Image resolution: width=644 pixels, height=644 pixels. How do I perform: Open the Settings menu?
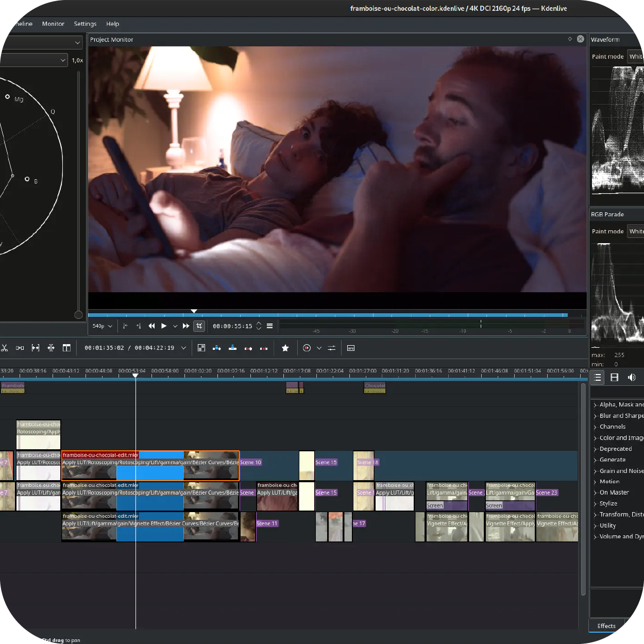pyautogui.click(x=85, y=24)
